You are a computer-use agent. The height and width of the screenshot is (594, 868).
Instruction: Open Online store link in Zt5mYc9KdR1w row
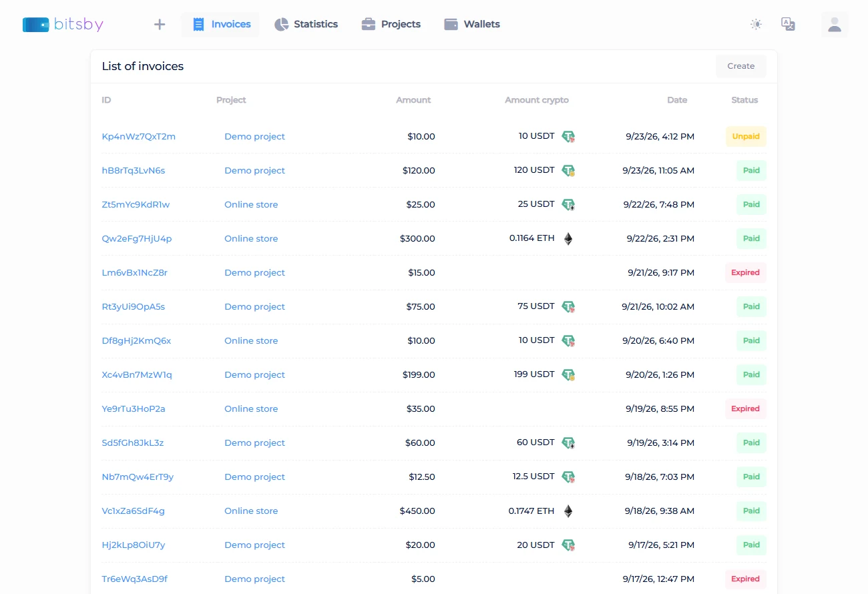click(x=251, y=205)
